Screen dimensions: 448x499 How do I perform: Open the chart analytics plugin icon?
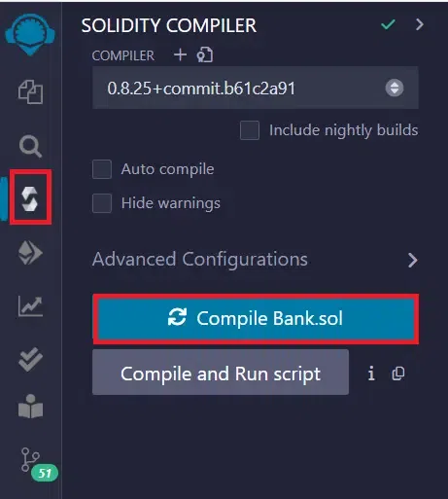[x=30, y=306]
